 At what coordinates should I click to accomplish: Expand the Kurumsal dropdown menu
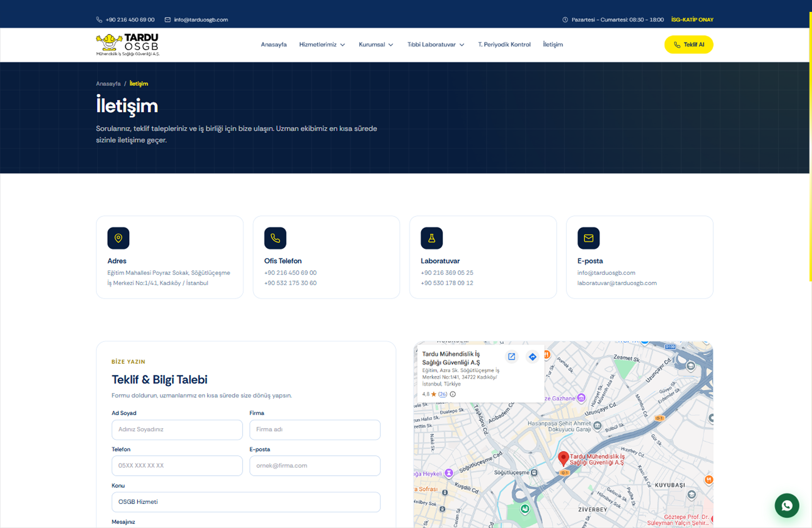click(x=376, y=44)
